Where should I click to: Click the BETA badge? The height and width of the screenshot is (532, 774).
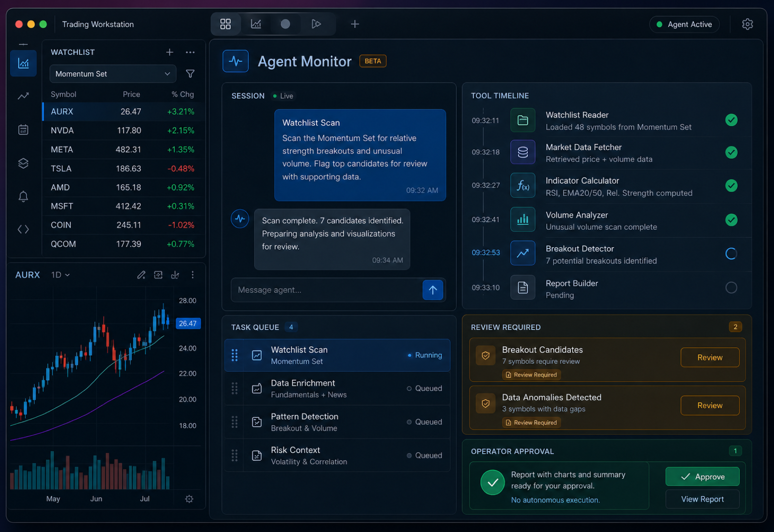pos(373,61)
